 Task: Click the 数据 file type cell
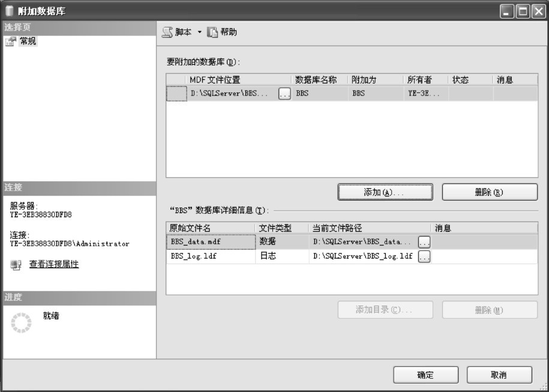282,242
